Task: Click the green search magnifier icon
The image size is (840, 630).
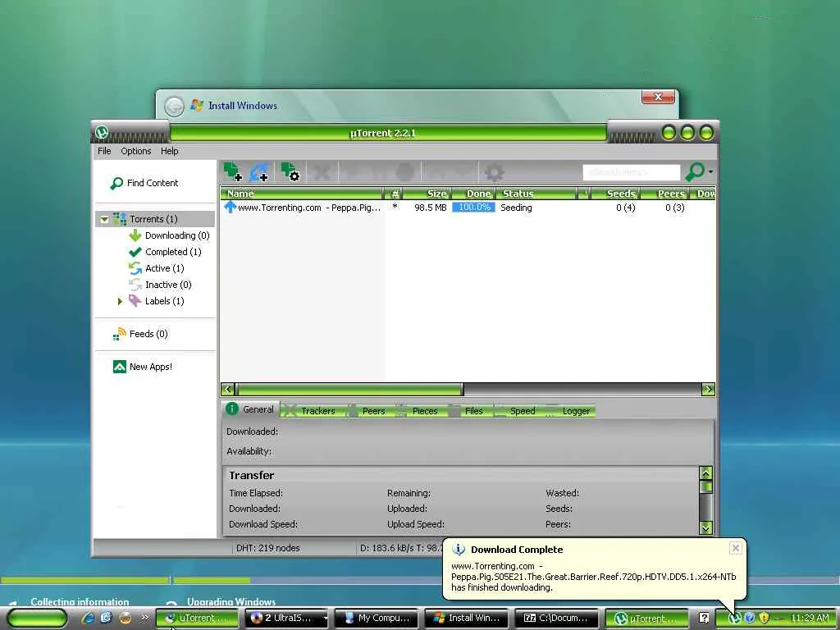Action: coord(695,172)
